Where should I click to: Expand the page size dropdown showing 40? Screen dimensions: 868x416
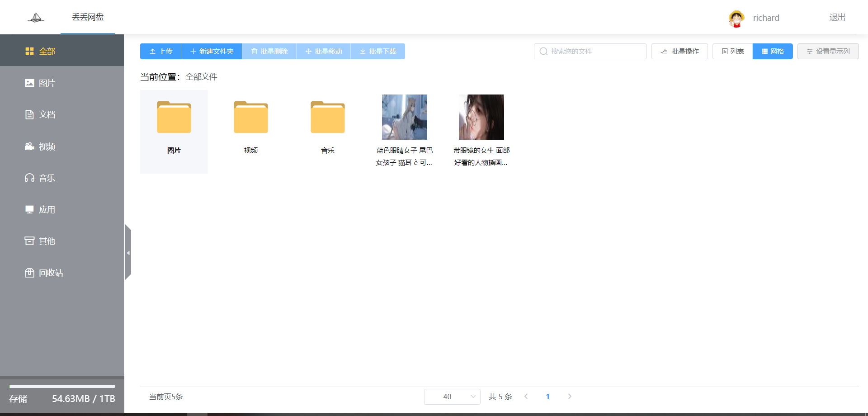[x=452, y=397]
